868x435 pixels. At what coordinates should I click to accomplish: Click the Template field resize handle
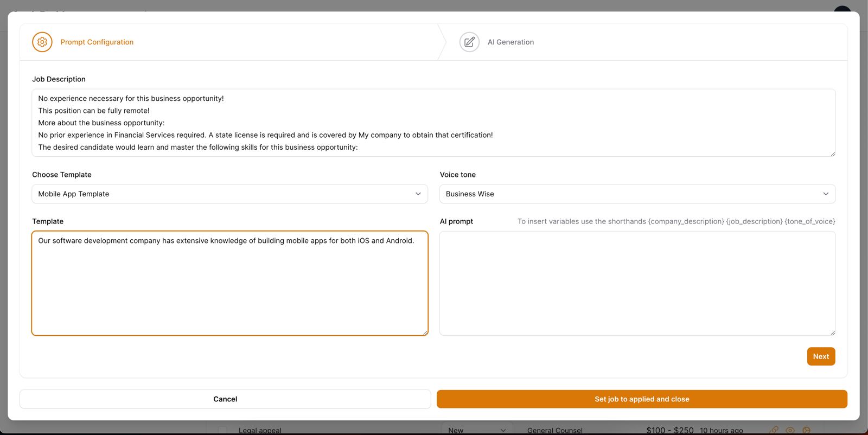click(425, 332)
